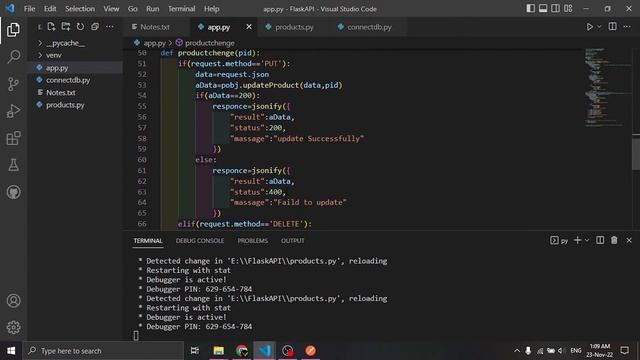This screenshot has height=360, width=640.
Task: Open the Edit menu
Action: tap(50, 9)
